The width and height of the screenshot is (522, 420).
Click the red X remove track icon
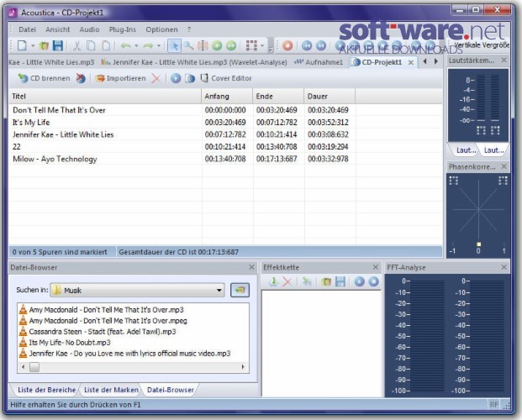(x=156, y=79)
